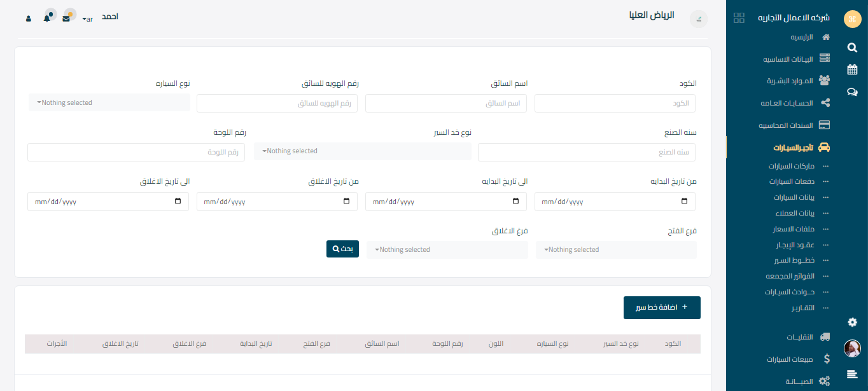This screenshot has width=868, height=391.
Task: Click the user avatar picture in the right rail
Action: [852, 348]
